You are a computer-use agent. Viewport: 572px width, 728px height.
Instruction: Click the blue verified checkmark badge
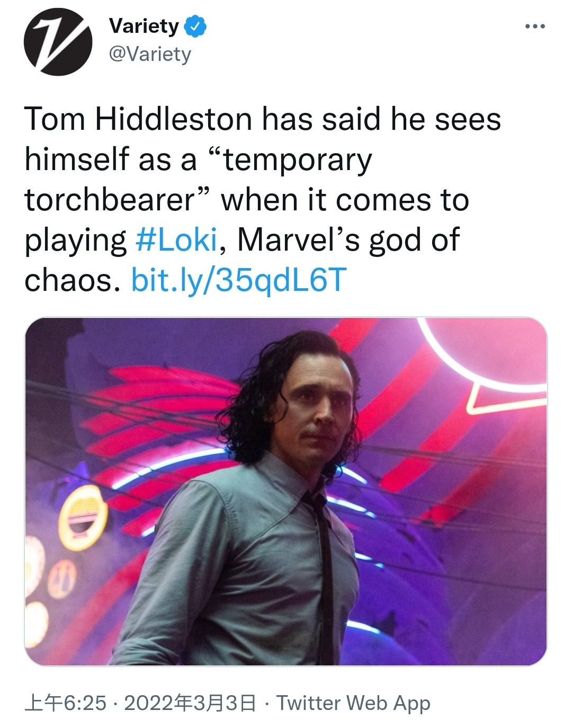[195, 26]
